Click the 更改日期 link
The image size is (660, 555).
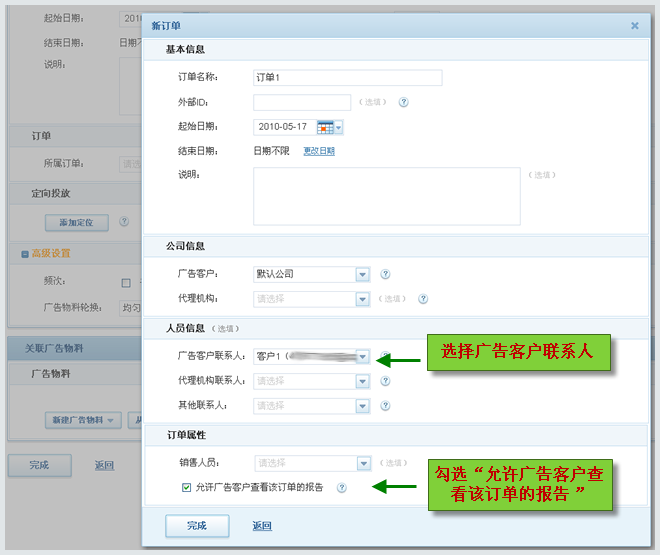coord(319,151)
